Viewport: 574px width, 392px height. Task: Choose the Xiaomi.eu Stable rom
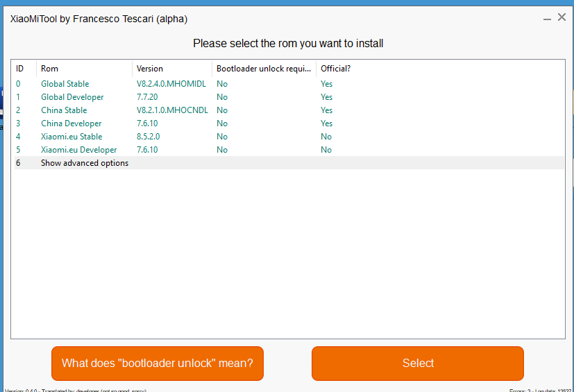[71, 137]
